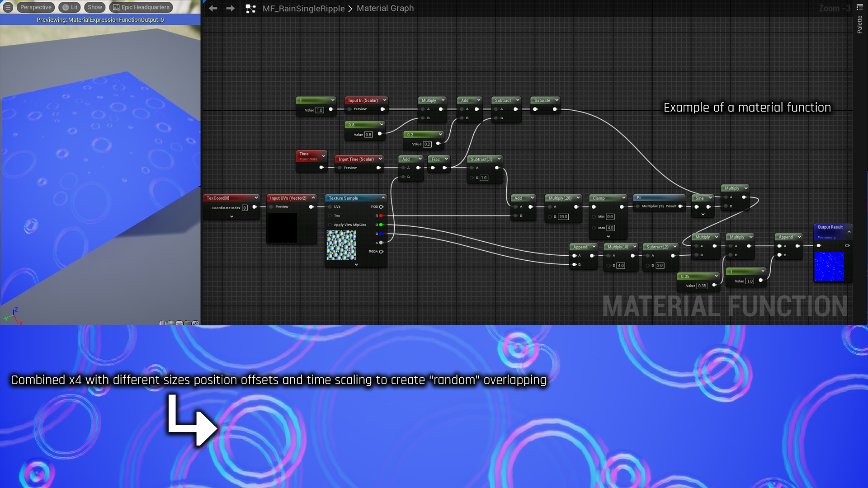Click the Time node output pin
The image size is (868, 488).
[x=321, y=167]
